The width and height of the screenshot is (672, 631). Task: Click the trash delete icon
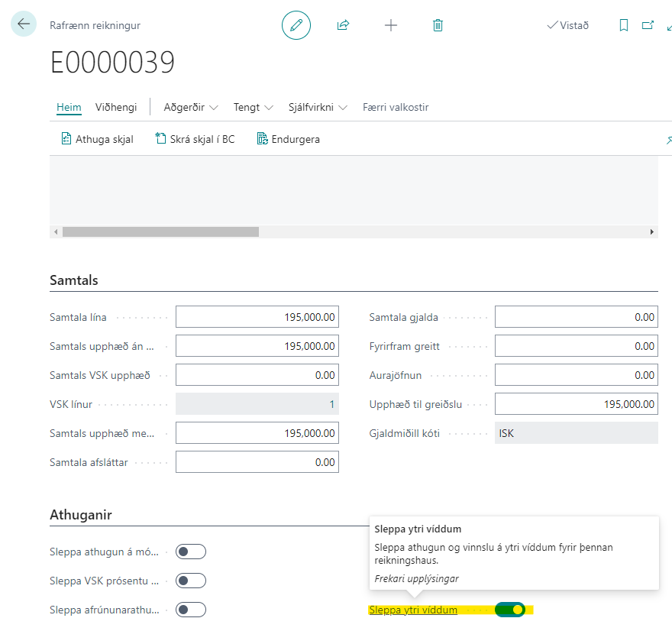tap(438, 25)
